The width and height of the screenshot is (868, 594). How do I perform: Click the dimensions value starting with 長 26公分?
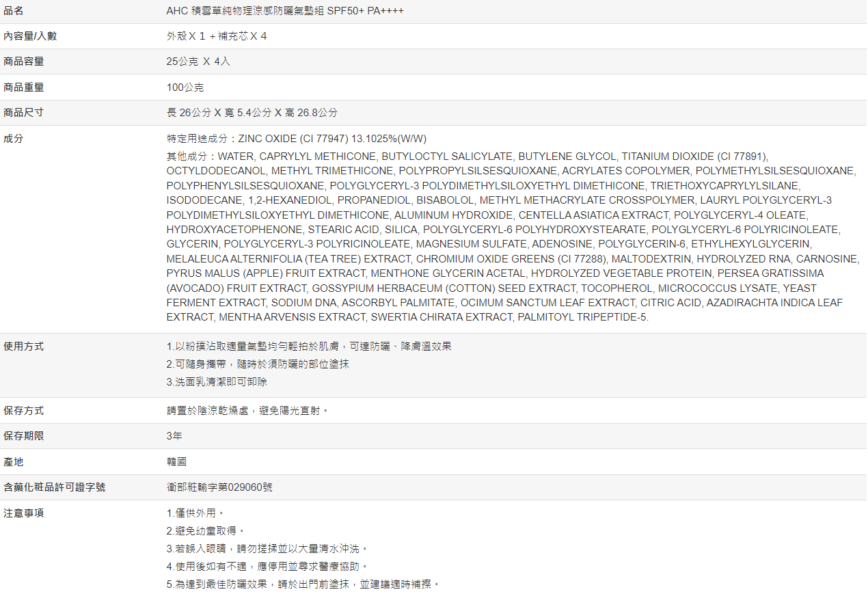[252, 112]
